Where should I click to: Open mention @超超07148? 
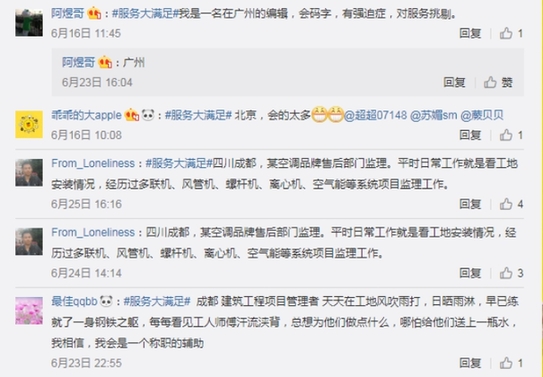375,115
